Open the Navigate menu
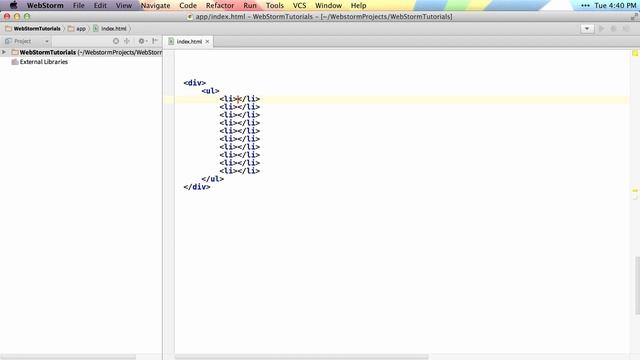Viewport: 640px width, 360px height. click(x=156, y=5)
